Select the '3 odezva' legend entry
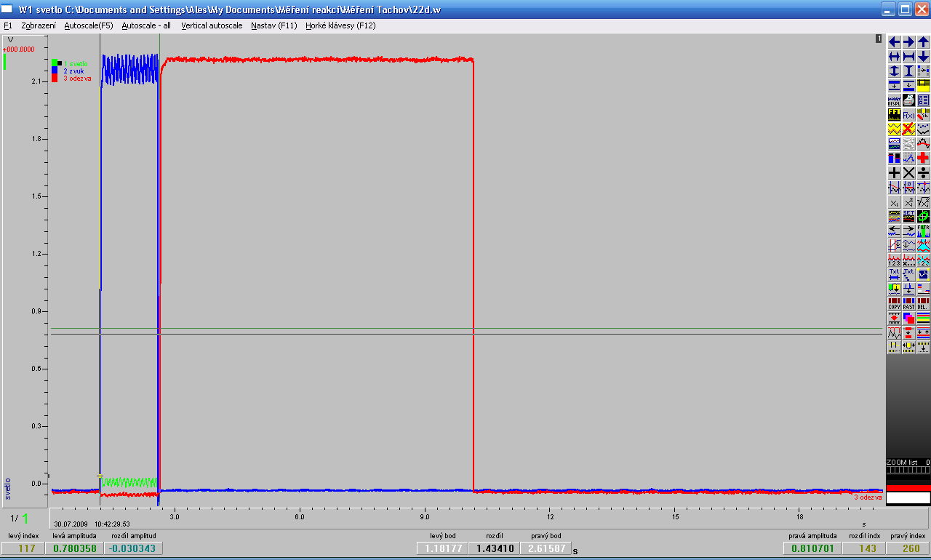The image size is (931, 560). click(x=77, y=78)
